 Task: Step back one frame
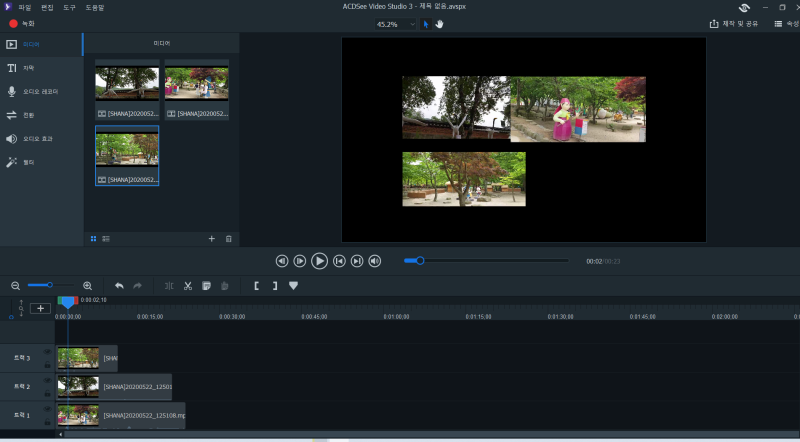(282, 261)
